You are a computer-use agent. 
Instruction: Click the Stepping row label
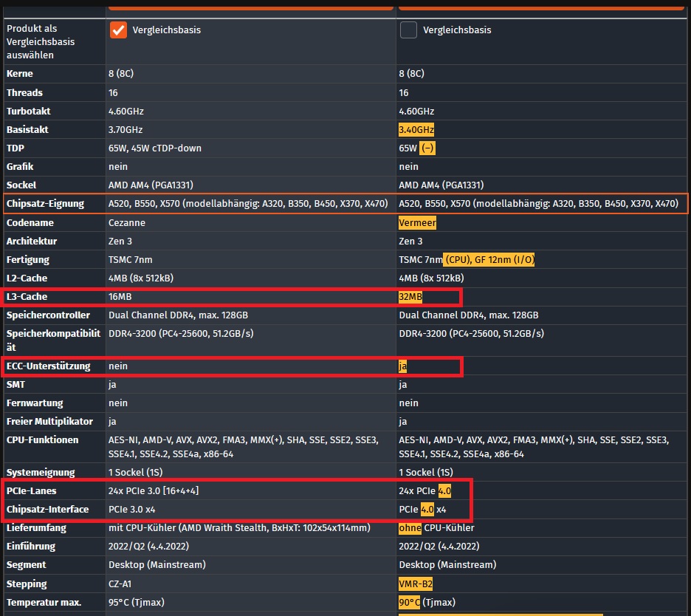[x=27, y=584]
